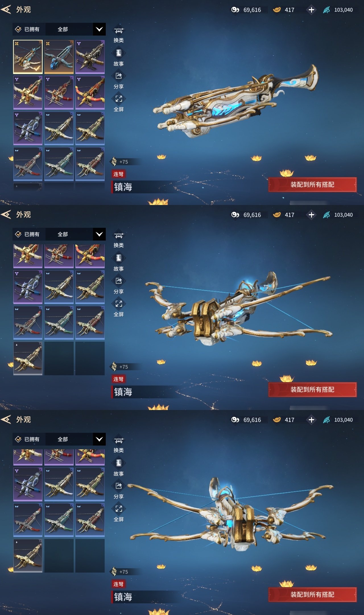Click the teal 103,040 currency icon in the bottom screen
Screen dimensions: 364x615
coord(326,420)
